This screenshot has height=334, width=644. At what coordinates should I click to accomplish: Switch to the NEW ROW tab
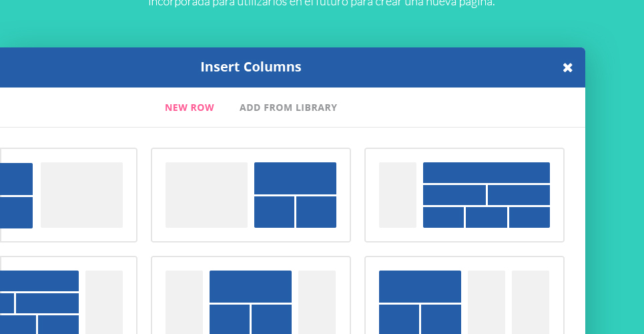190,108
